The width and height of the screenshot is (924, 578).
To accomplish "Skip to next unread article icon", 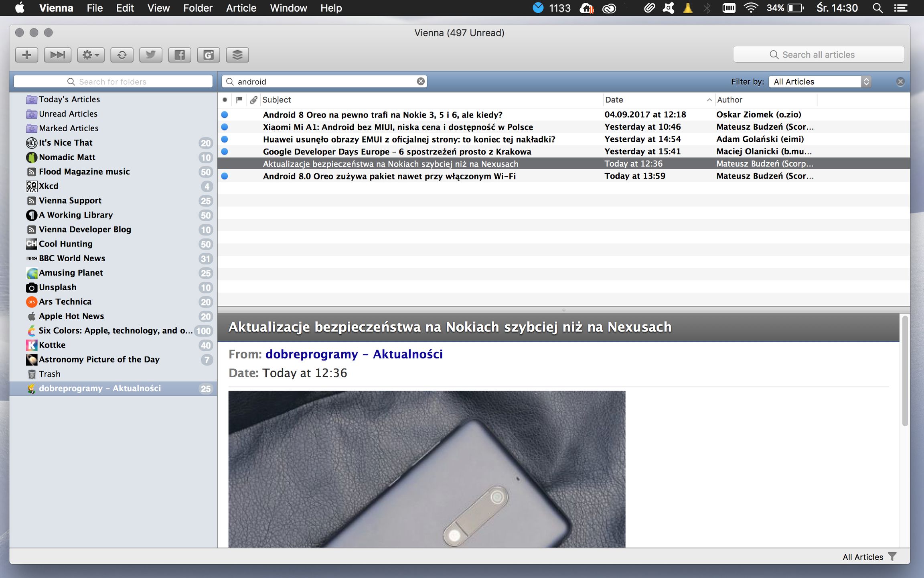I will [57, 55].
